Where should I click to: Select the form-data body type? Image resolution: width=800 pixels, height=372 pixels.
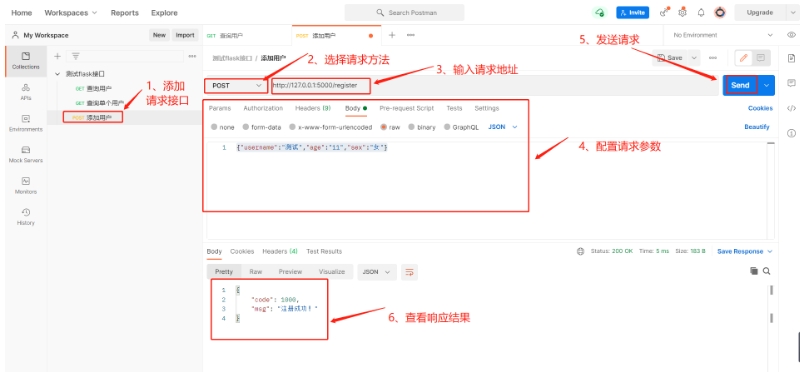click(x=262, y=127)
